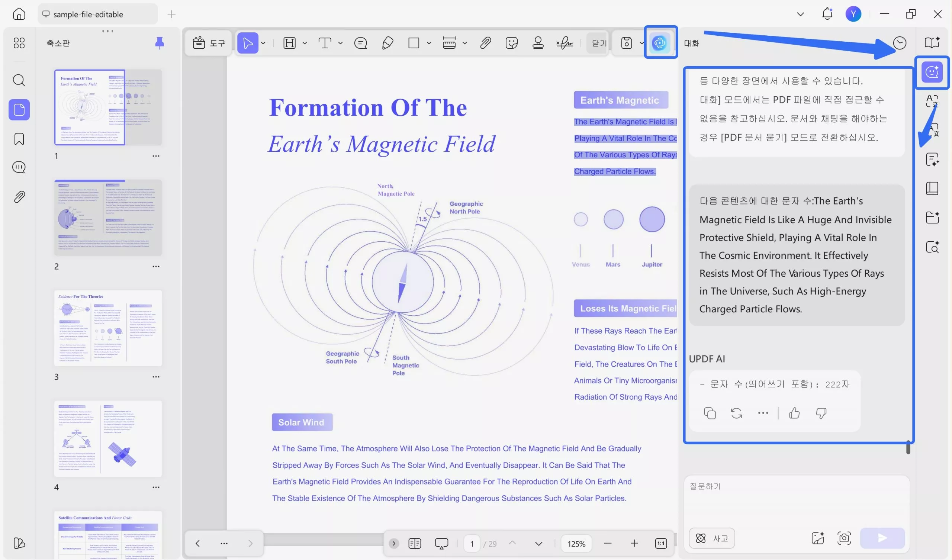Open the AI folder icon in right sidebar
Screen dimensions: 952x560
point(932,217)
